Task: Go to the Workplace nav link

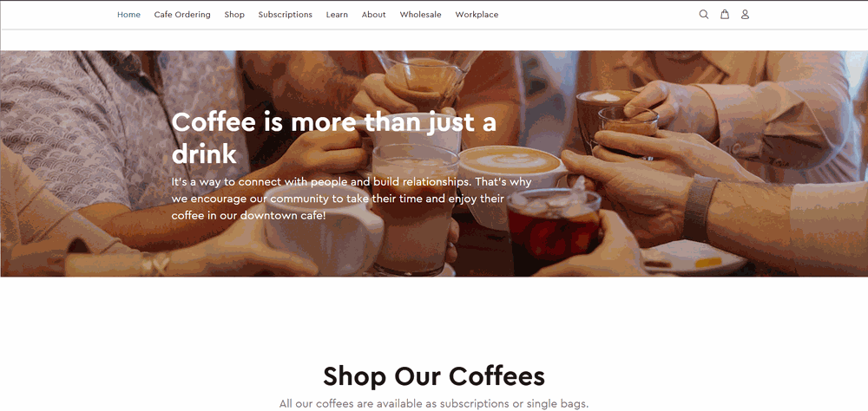Action: tap(477, 15)
